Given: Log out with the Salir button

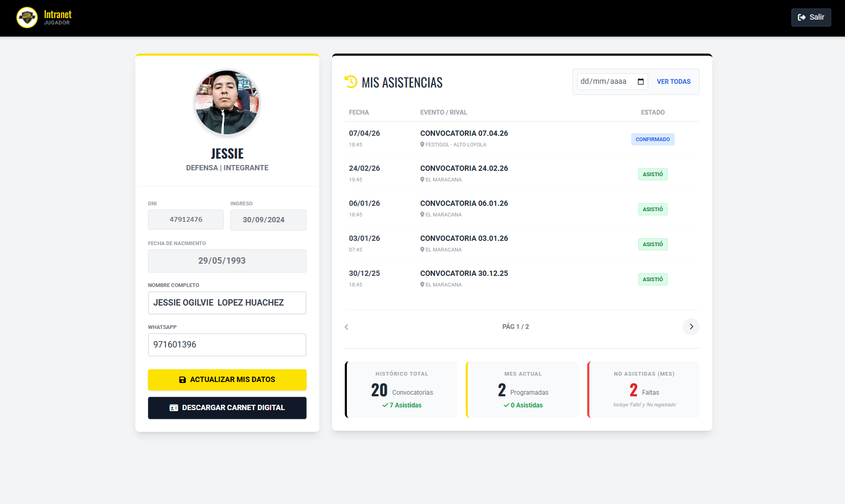Looking at the screenshot, I should coord(811,18).
